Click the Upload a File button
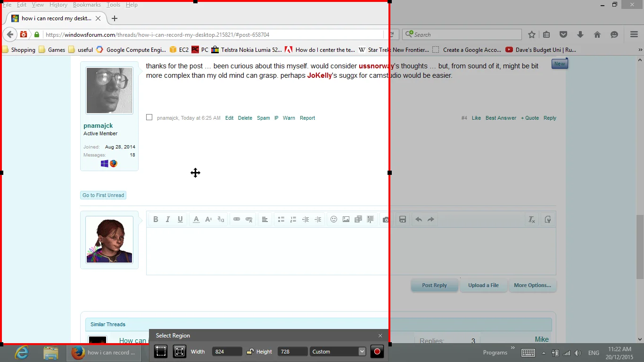Image resolution: width=644 pixels, height=362 pixels. (483, 285)
